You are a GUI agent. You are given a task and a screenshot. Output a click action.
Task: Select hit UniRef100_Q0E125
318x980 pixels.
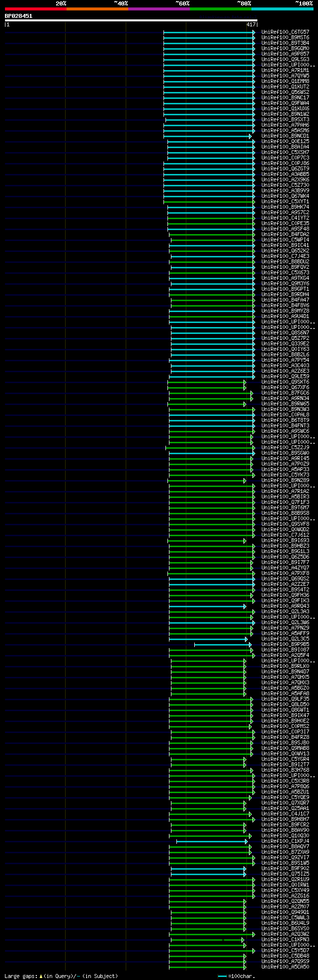point(285,141)
